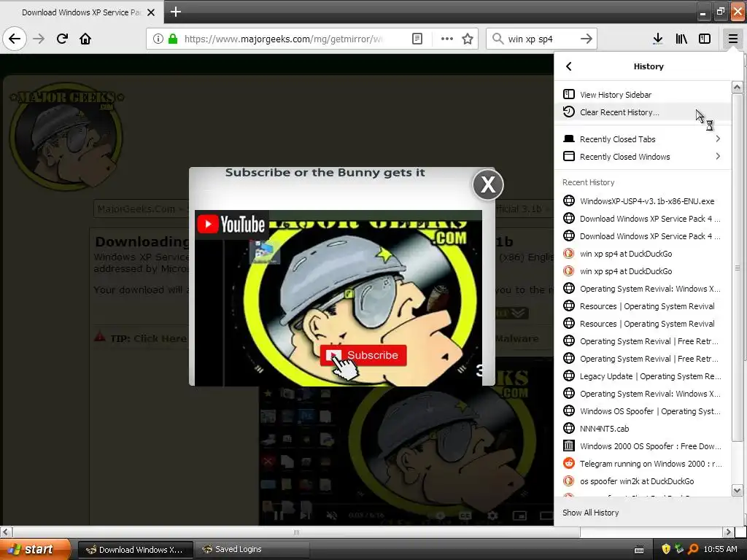
Task: Click the green padlock security icon
Action: (173, 39)
